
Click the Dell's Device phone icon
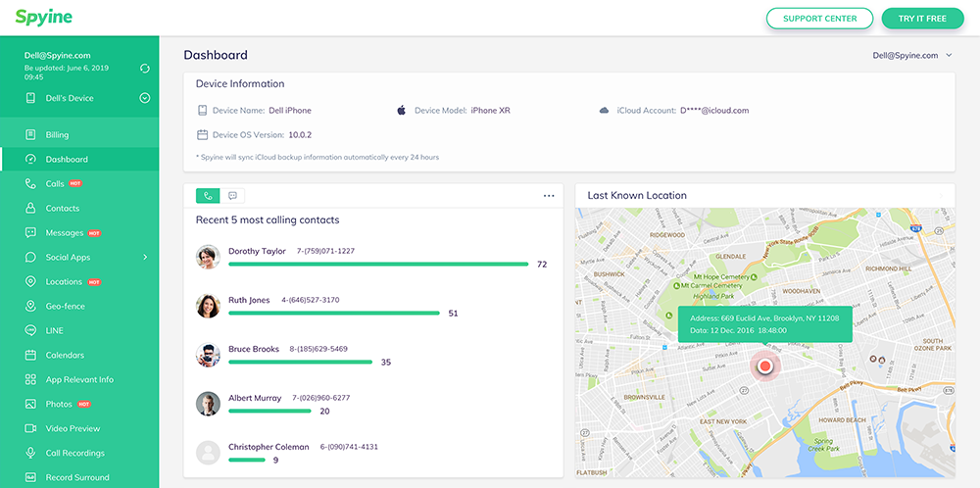click(x=30, y=98)
